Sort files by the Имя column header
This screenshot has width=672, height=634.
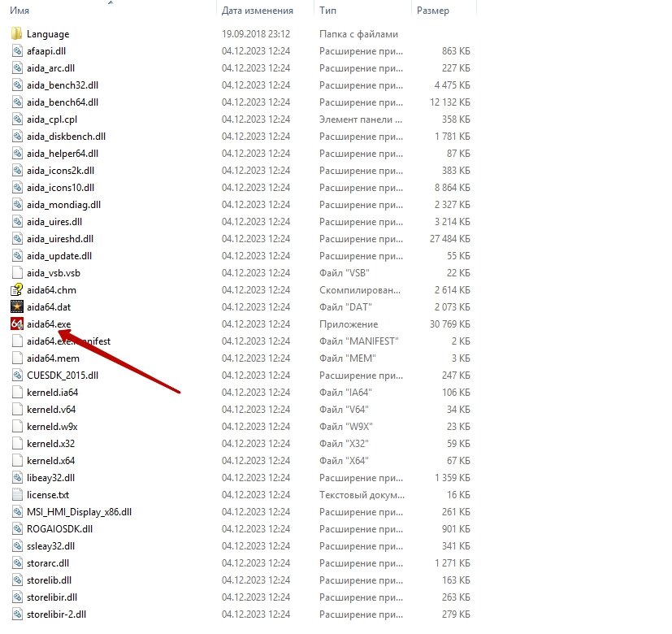tap(20, 11)
